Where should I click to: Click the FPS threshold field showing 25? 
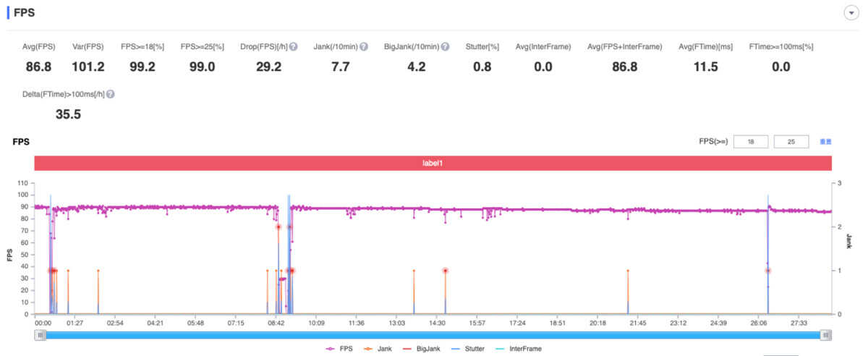coord(791,142)
